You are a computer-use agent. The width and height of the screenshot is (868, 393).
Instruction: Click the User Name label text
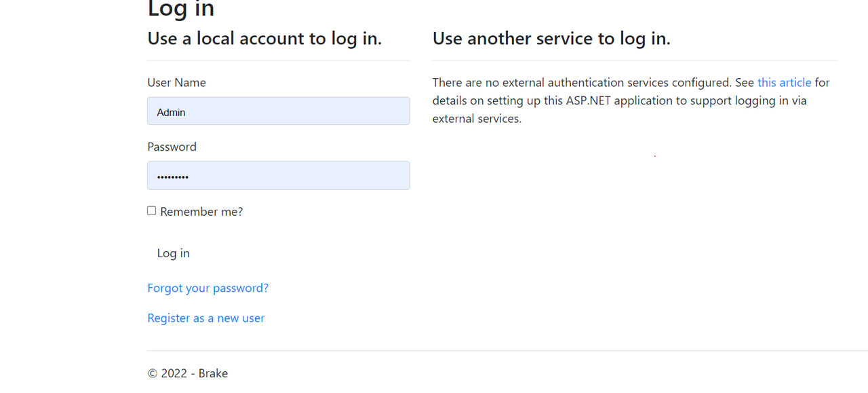click(176, 82)
